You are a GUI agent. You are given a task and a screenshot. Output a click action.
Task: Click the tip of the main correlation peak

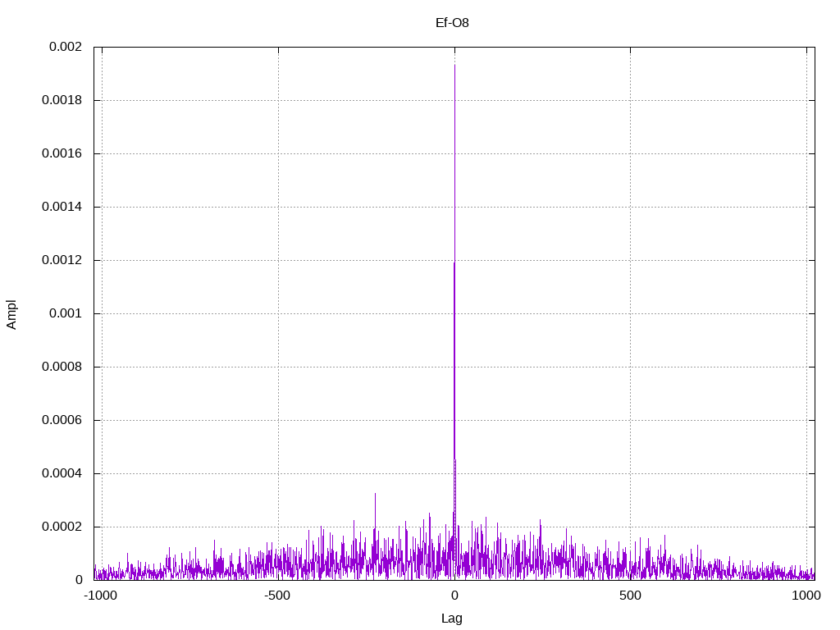tap(454, 66)
